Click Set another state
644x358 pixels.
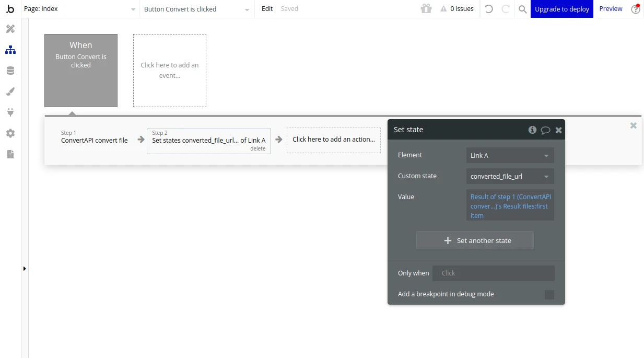click(474, 240)
